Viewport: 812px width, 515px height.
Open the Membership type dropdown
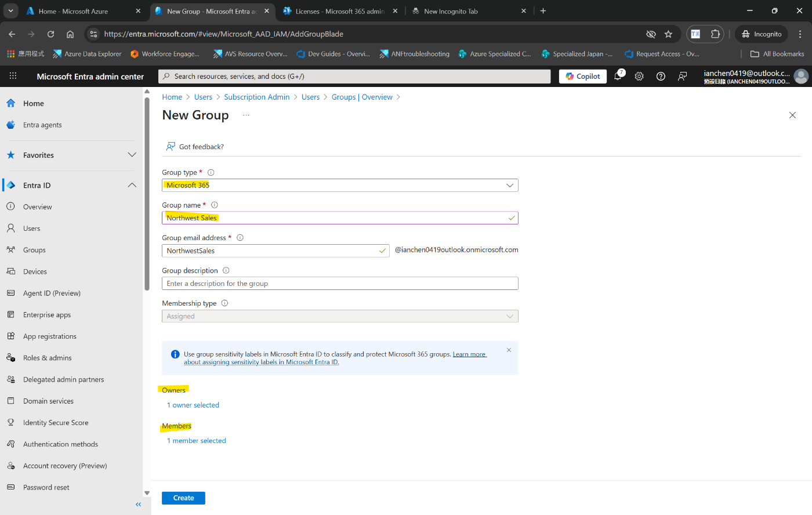[x=340, y=316]
